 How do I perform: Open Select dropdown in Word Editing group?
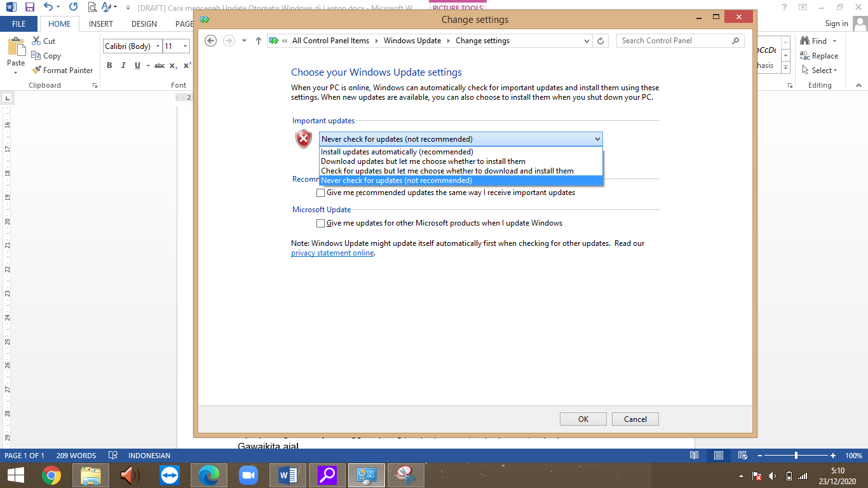[820, 71]
